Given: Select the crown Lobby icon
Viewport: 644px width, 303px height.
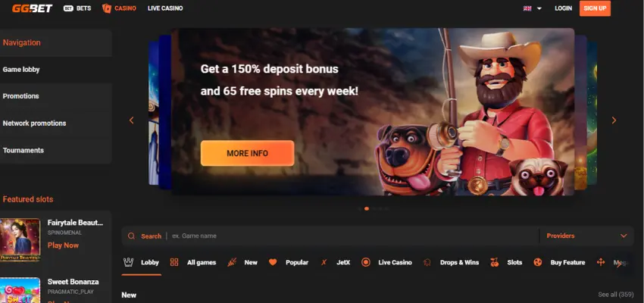Looking at the screenshot, I should (x=129, y=262).
